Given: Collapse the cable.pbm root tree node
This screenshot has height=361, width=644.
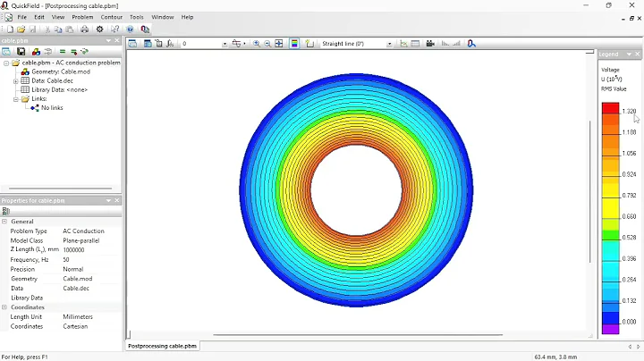Looking at the screenshot, I should click(6, 63).
